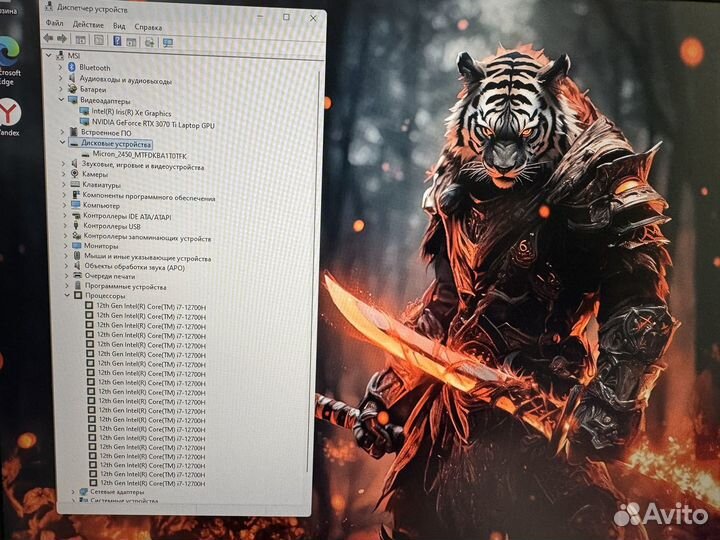720x540 pixels.
Task: Collapse the Процессоры category
Action: click(x=67, y=295)
